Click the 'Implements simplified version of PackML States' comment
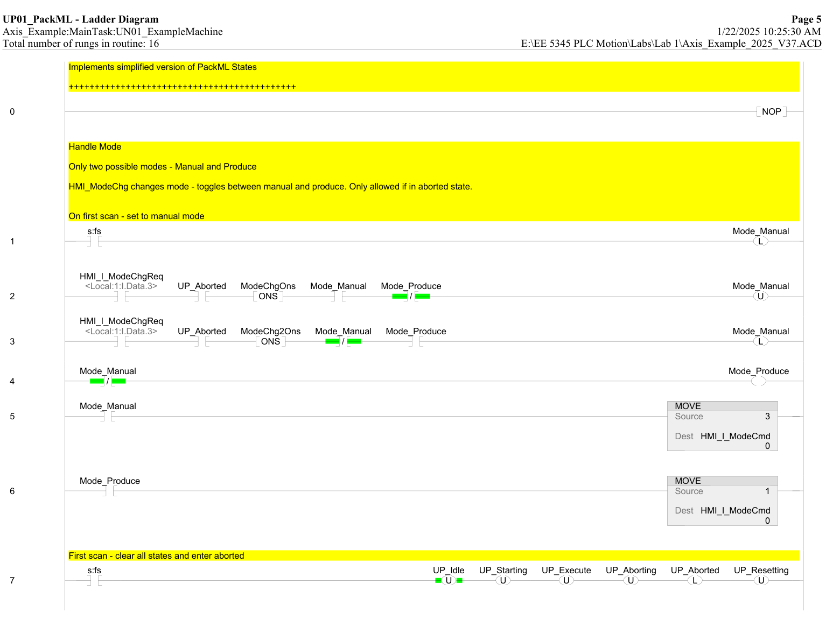The image size is (840, 619). pyautogui.click(x=163, y=67)
